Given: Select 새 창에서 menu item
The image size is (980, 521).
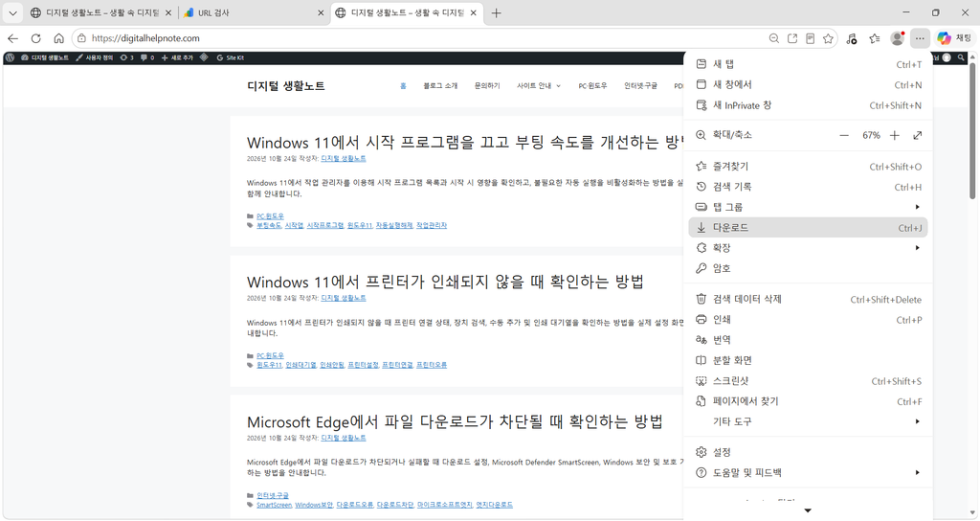Looking at the screenshot, I should tap(808, 84).
